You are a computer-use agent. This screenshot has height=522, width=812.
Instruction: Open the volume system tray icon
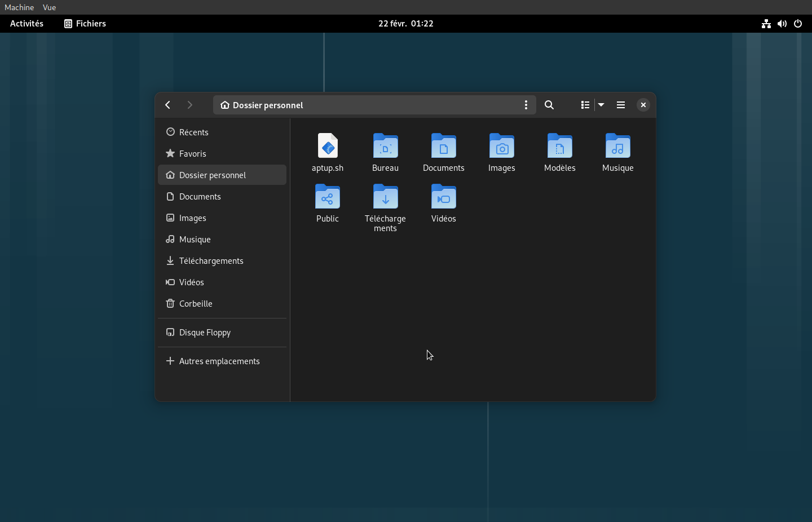(782, 24)
